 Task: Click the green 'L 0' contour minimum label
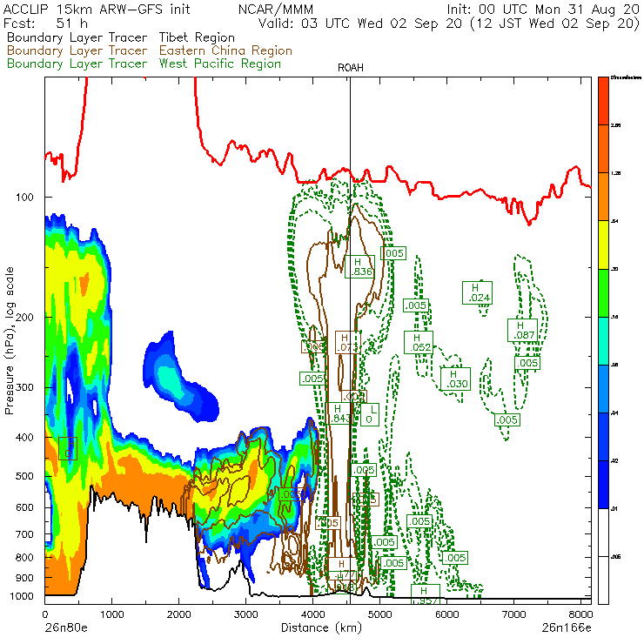click(370, 414)
